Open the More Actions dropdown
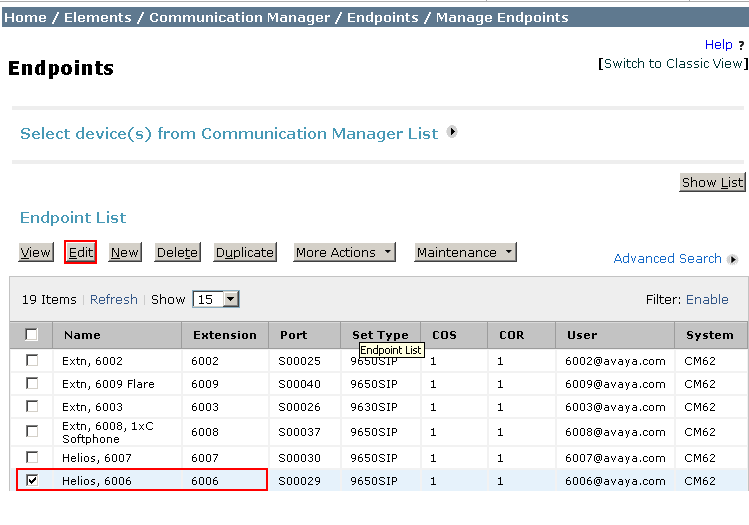This screenshot has height=525, width=749. coord(344,253)
